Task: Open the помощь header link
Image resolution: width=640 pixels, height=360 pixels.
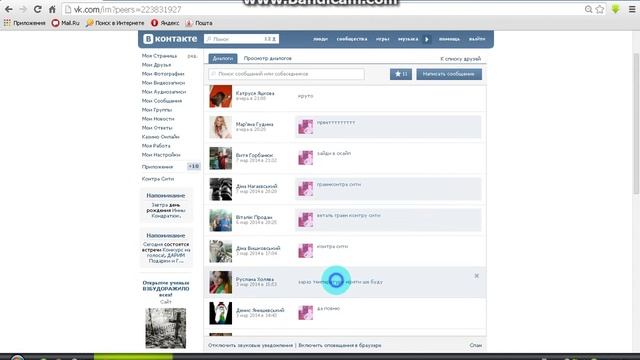Action: (449, 39)
